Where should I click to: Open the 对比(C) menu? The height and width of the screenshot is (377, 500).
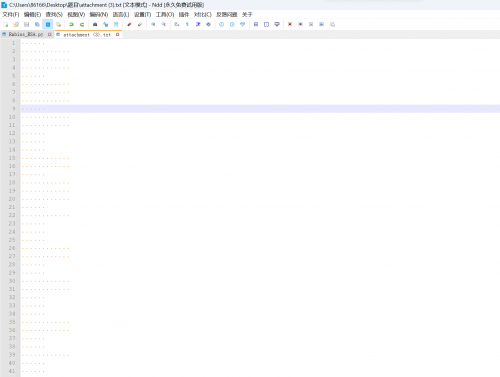[x=203, y=15]
